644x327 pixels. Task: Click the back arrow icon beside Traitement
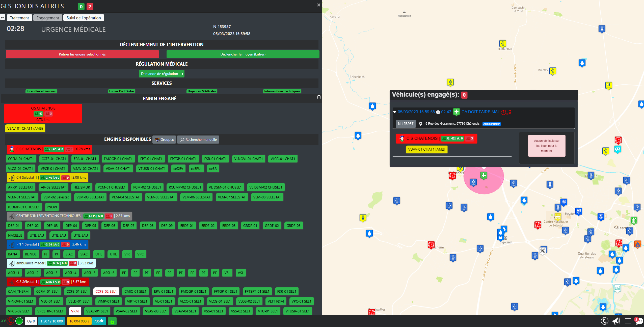coord(3,17)
